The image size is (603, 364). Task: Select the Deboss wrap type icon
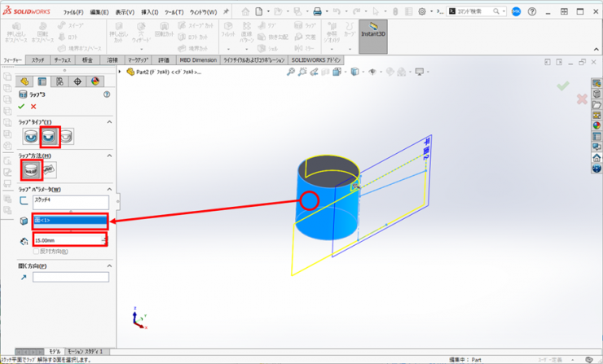coord(50,136)
